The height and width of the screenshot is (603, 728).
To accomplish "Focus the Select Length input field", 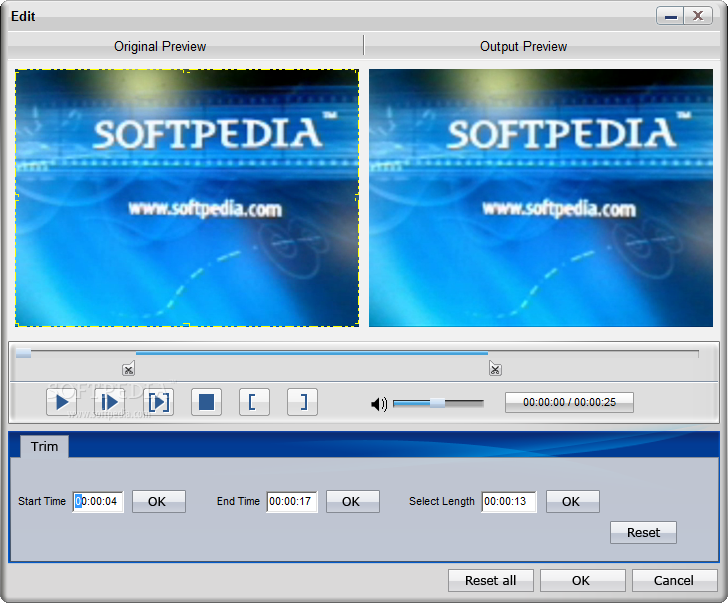I will (x=509, y=501).
